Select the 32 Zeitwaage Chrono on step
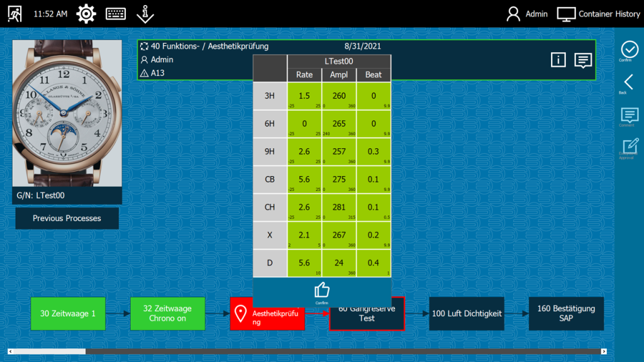644x362 pixels. [167, 314]
